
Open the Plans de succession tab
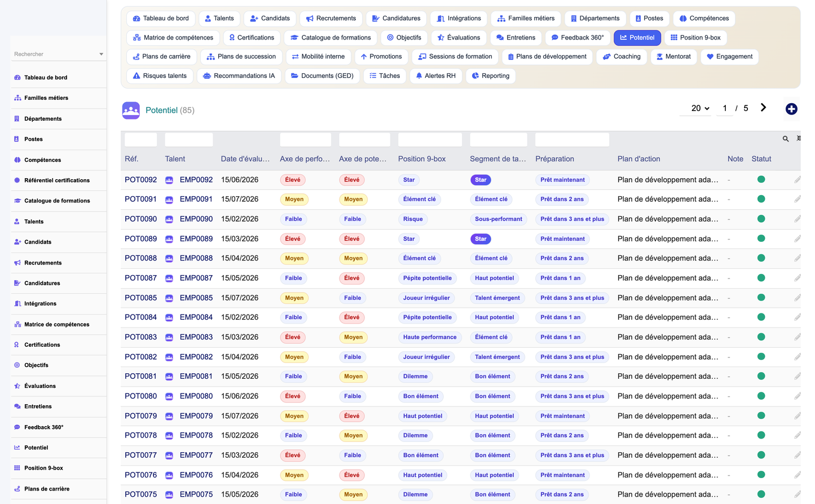point(241,56)
